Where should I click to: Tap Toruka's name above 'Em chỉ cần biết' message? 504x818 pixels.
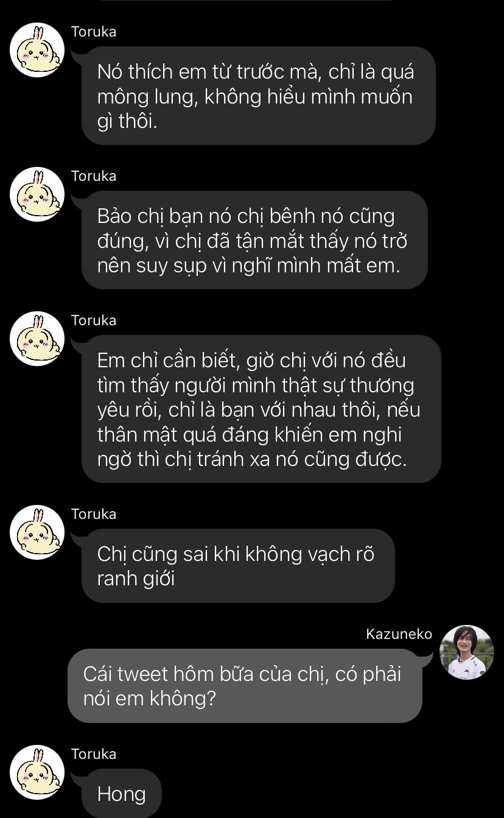pyautogui.click(x=94, y=320)
